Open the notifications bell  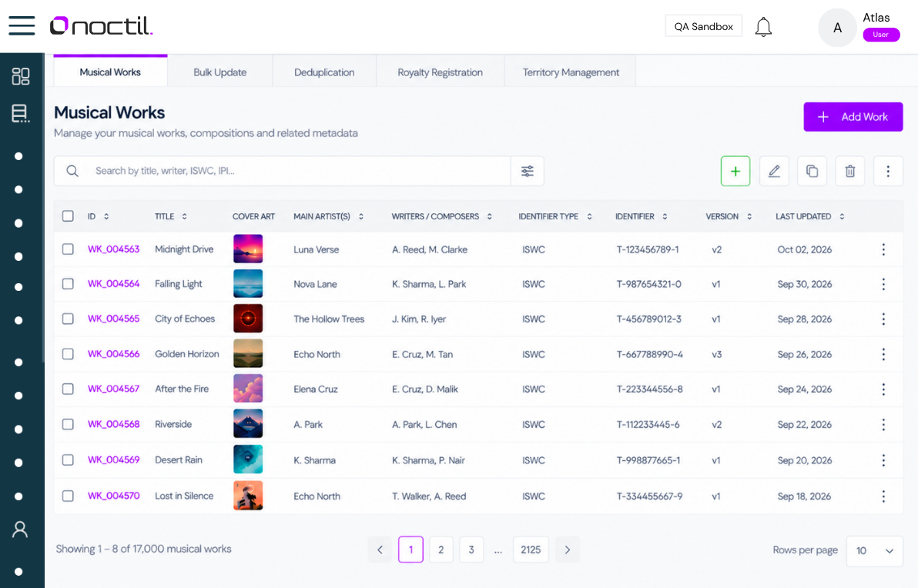[x=763, y=27]
